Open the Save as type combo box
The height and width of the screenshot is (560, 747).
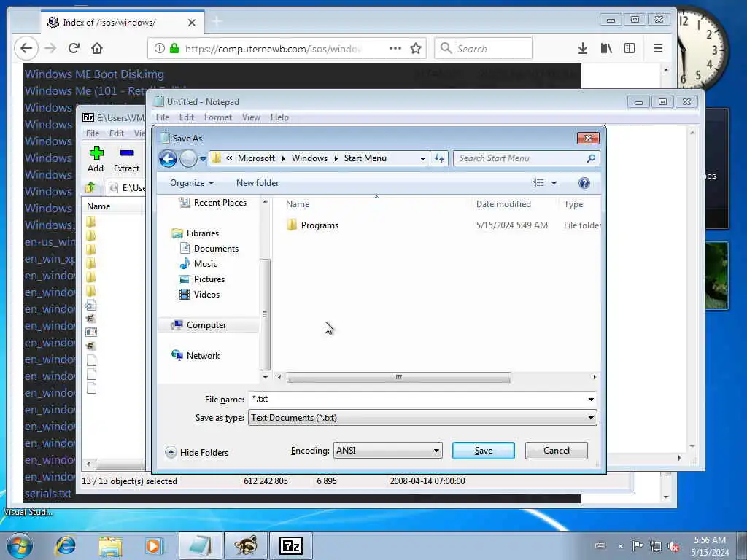pyautogui.click(x=422, y=418)
